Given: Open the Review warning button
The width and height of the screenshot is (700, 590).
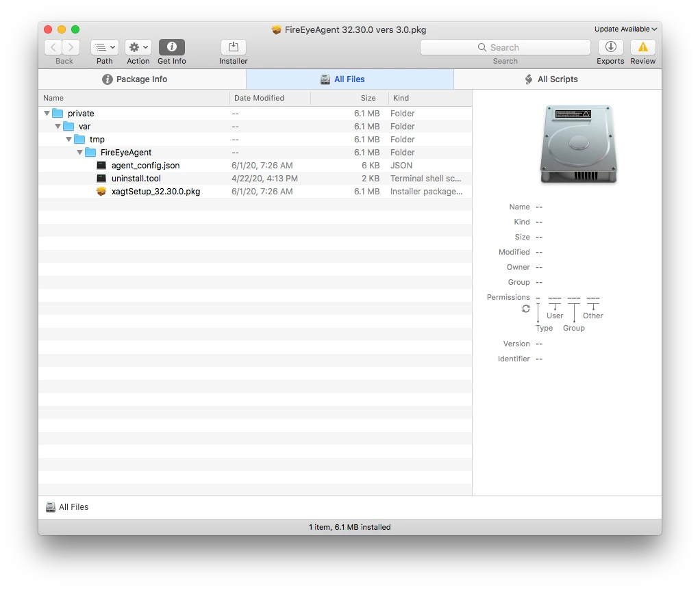Looking at the screenshot, I should (643, 47).
